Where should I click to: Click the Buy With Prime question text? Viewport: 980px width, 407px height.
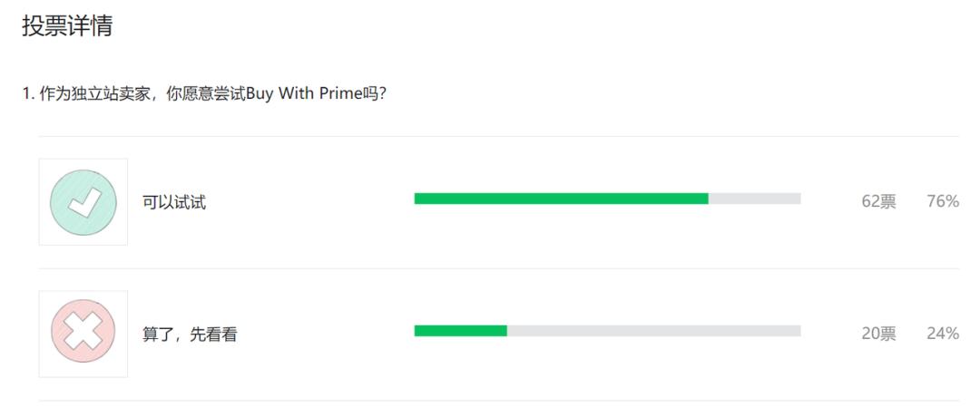(204, 94)
